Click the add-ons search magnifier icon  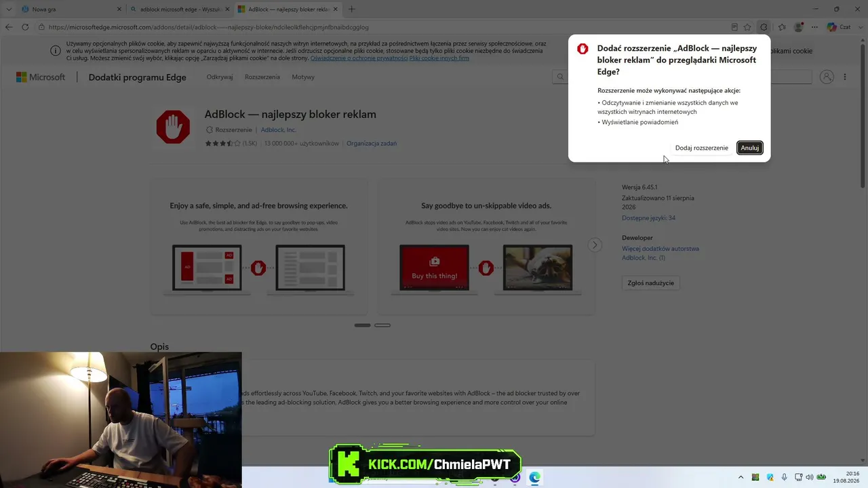point(560,77)
